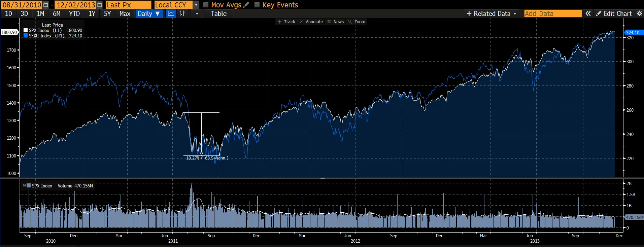
Task: Select the 5Y range tab
Action: pyautogui.click(x=107, y=13)
